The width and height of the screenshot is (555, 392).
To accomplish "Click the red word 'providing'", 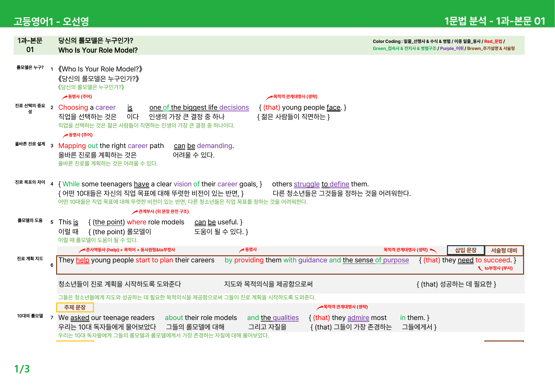I will [249, 260].
